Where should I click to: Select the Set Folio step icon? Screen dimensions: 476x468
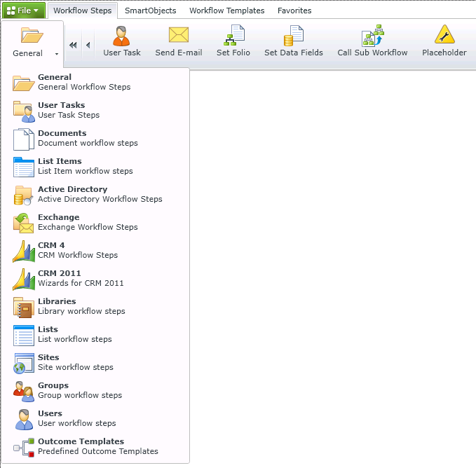(x=234, y=35)
